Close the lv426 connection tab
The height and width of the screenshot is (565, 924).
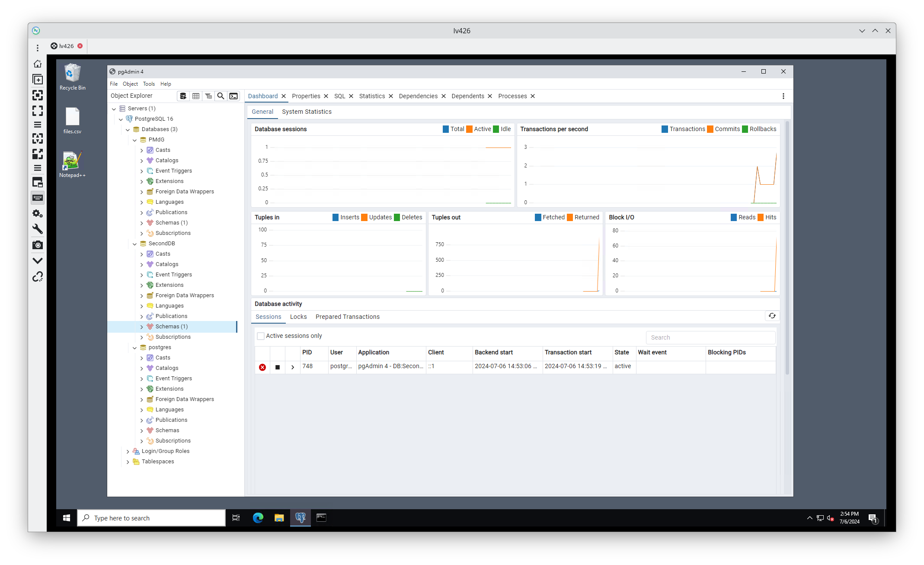[x=80, y=46]
